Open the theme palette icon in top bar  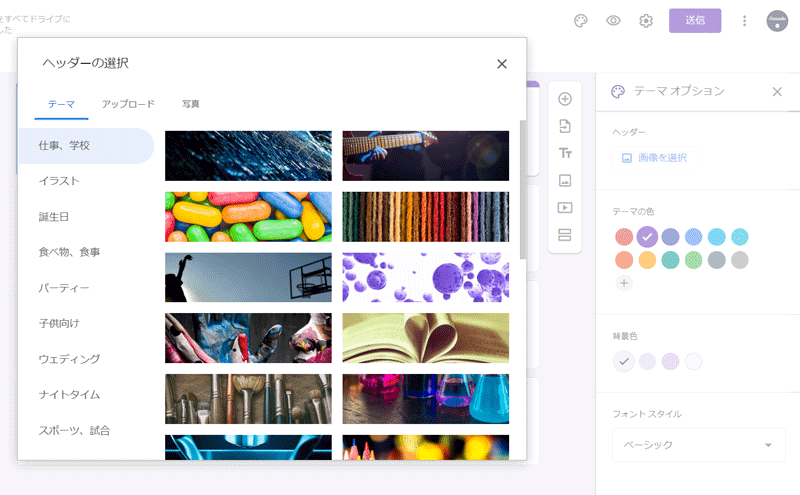(581, 21)
